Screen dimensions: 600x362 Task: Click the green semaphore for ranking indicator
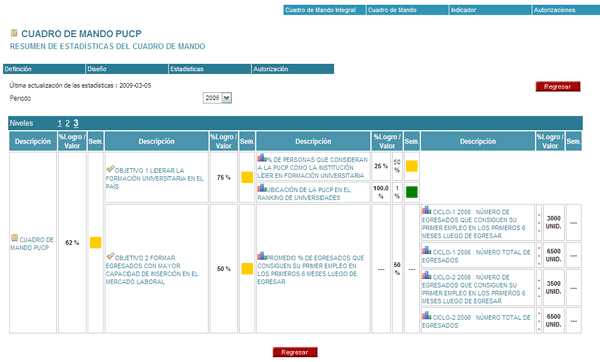(412, 192)
